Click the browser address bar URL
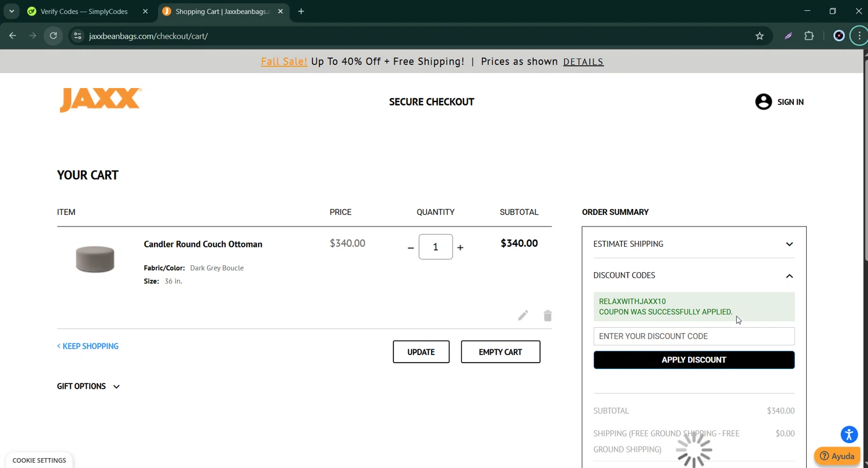 [148, 36]
